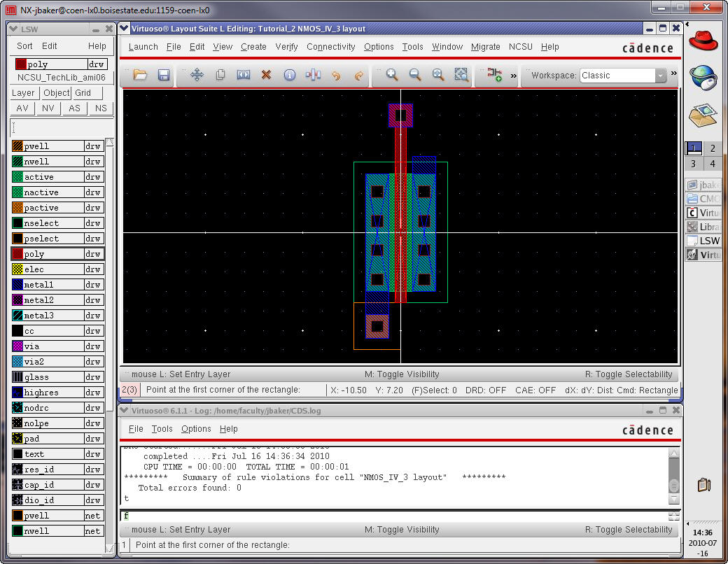Toggle all layers visible with AV
The height and width of the screenshot is (564, 728).
click(22, 108)
